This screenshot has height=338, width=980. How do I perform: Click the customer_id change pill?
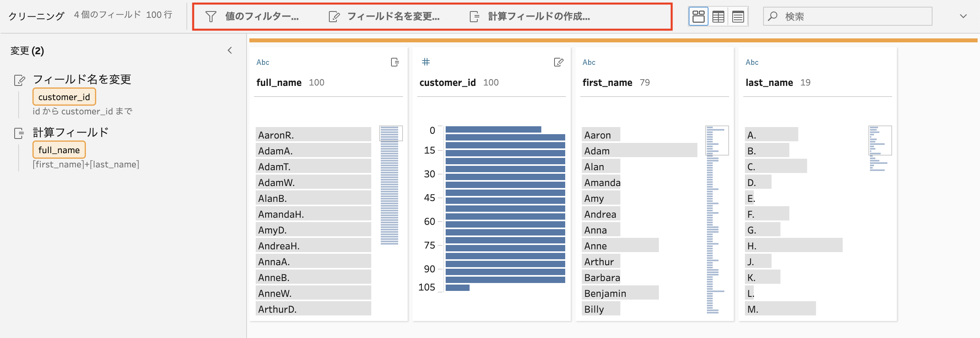(64, 97)
